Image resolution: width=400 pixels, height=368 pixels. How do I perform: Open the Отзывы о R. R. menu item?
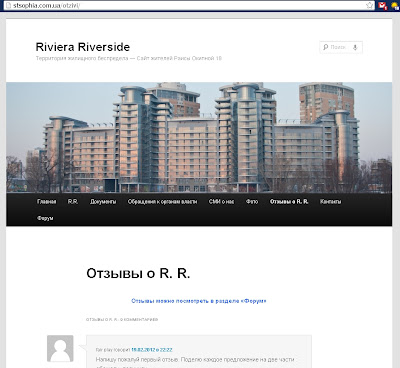[289, 202]
